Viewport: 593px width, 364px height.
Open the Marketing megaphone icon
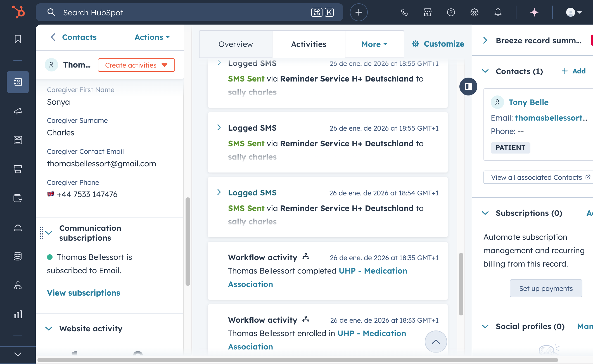(18, 111)
